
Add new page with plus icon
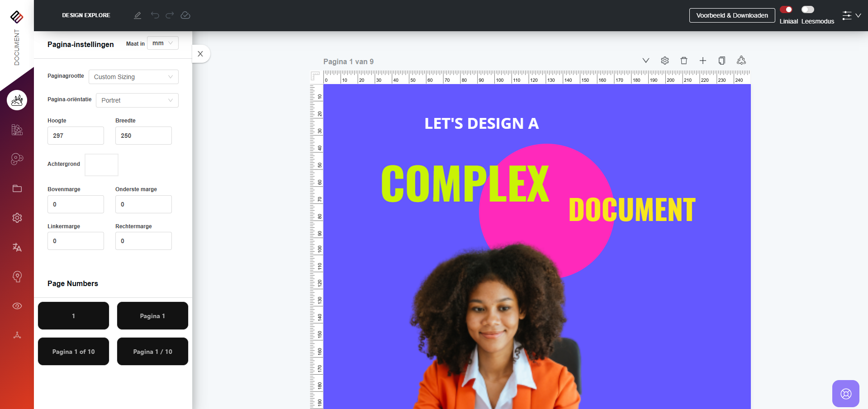[x=703, y=61]
